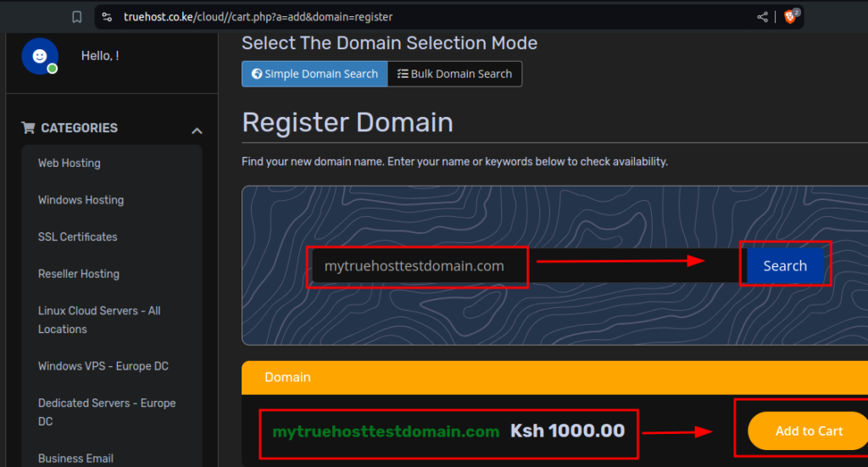
Task: Switch to Simple Domain Search tab
Action: tap(314, 74)
